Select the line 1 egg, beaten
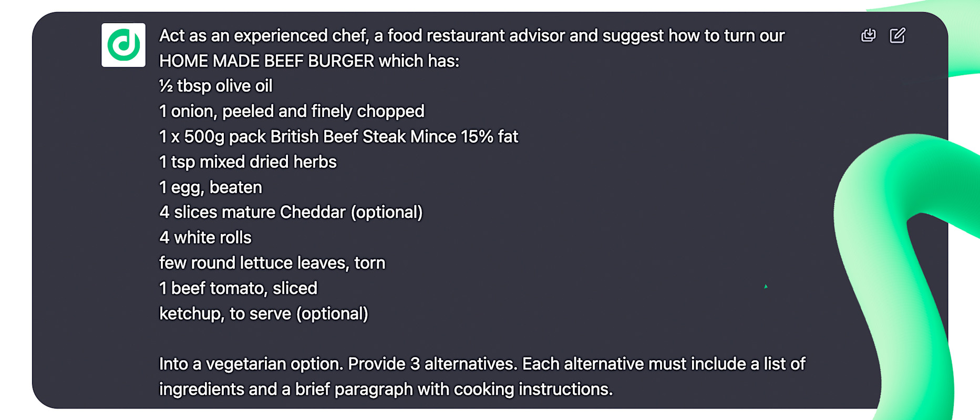The image size is (980, 420). click(x=210, y=187)
